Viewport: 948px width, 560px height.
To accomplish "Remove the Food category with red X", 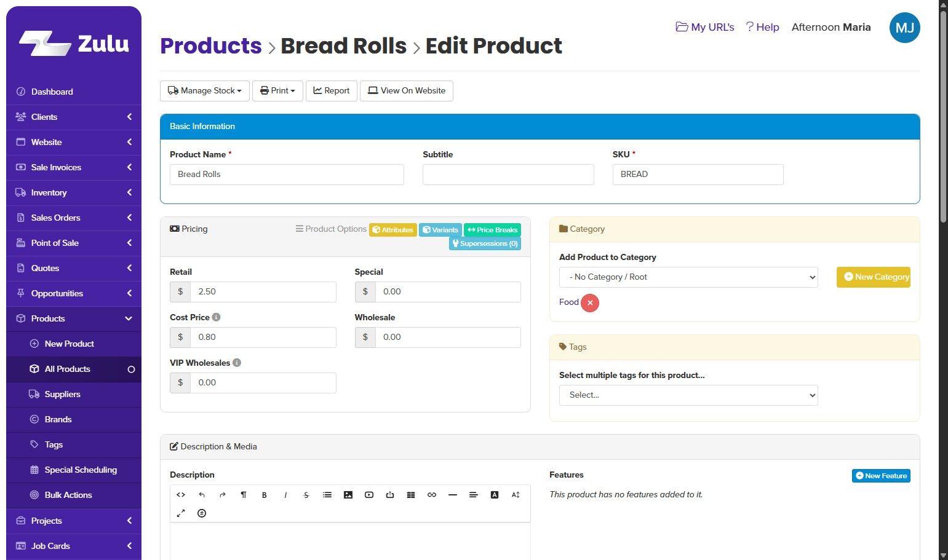I will [590, 302].
